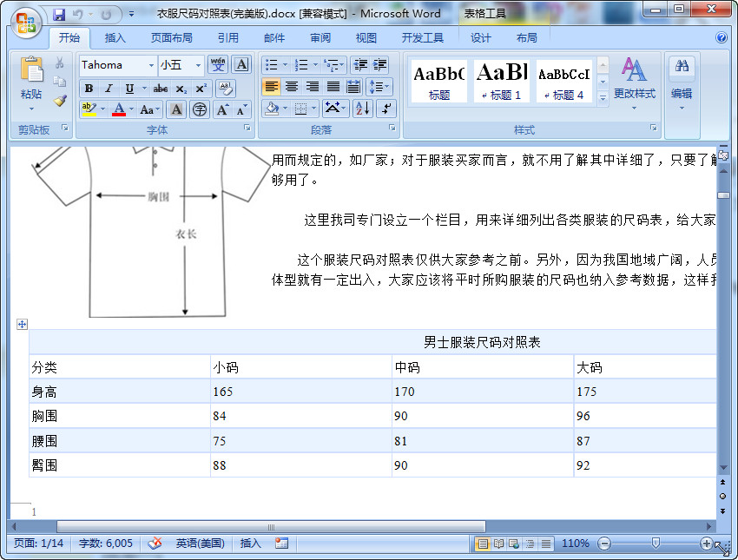Apply strikethrough formatting
The height and width of the screenshot is (560, 738).
161,88
